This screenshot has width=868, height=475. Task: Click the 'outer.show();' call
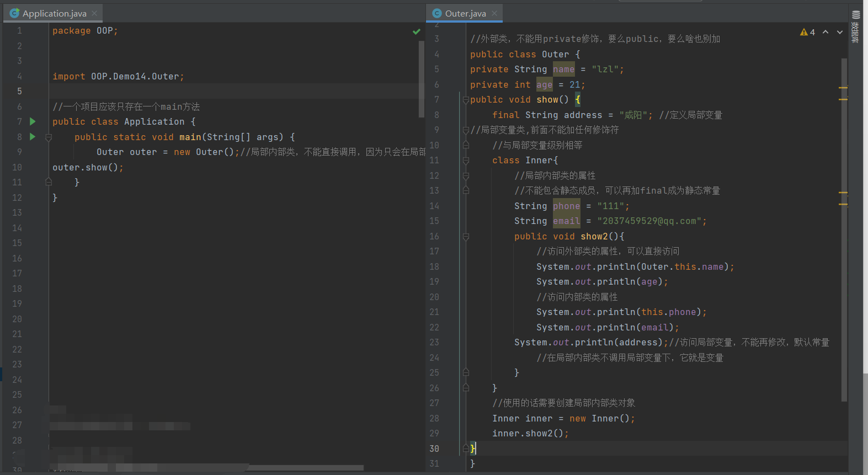(x=88, y=167)
